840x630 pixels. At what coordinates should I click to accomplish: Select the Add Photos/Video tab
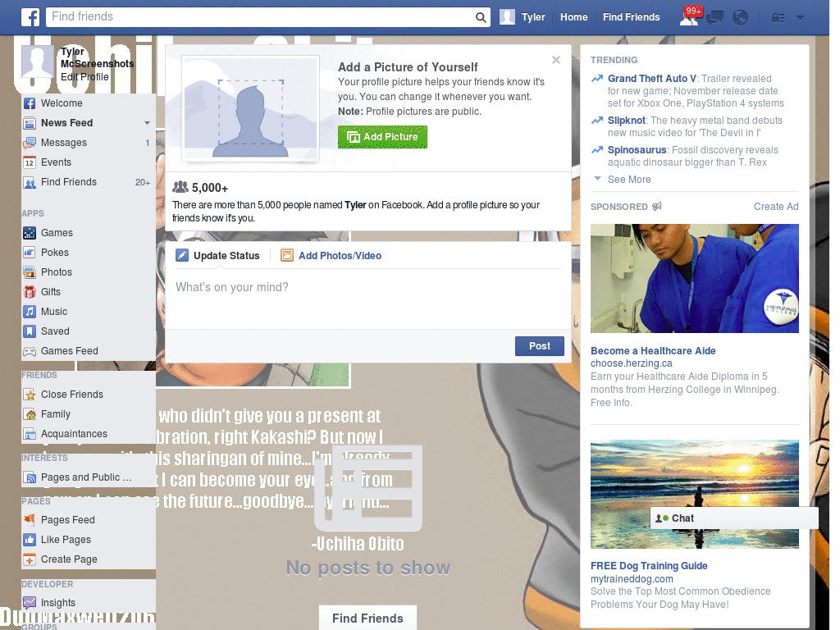331,256
